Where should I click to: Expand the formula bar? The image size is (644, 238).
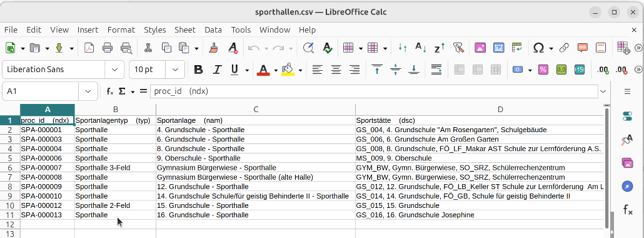[x=603, y=91]
